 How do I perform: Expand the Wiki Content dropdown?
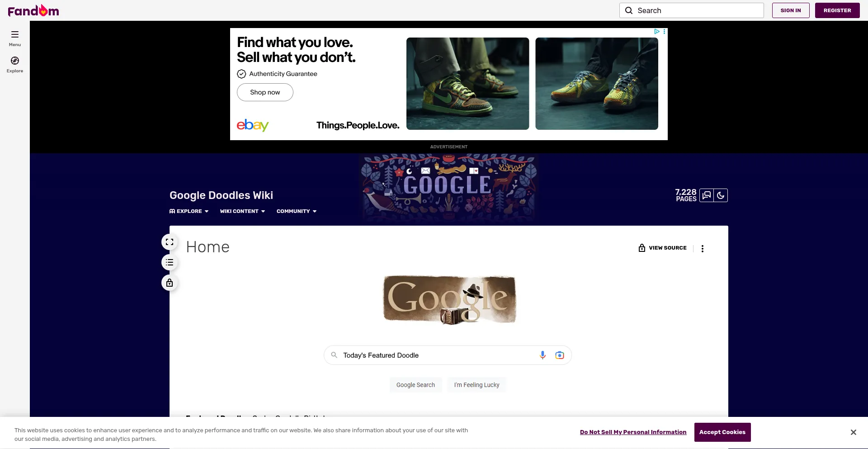(242, 211)
